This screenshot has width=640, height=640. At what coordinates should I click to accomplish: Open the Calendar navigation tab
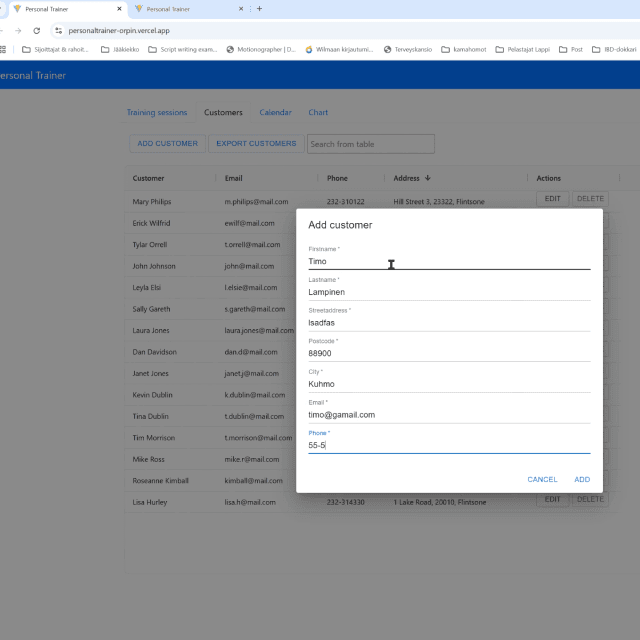(x=275, y=113)
